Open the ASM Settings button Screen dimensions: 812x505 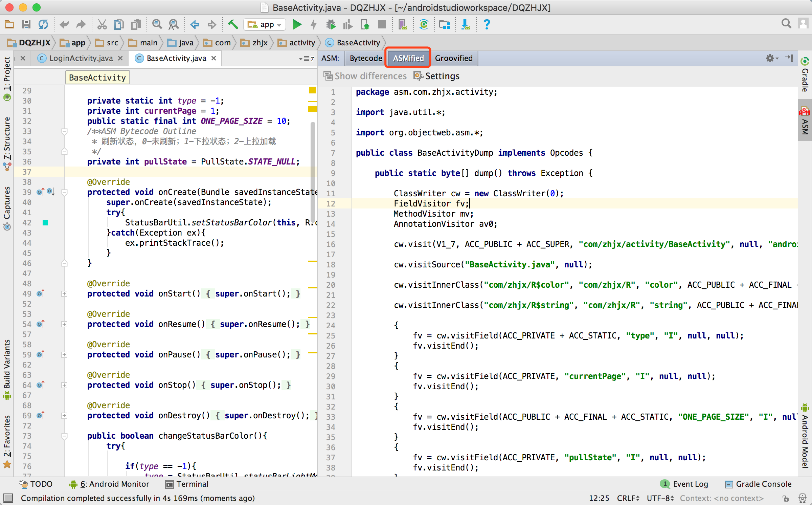[436, 76]
